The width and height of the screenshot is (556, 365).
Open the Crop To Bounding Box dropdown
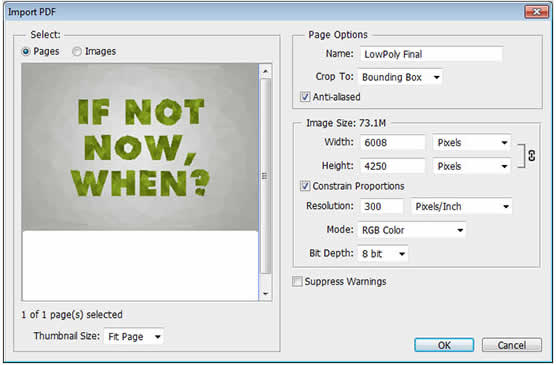(x=400, y=77)
